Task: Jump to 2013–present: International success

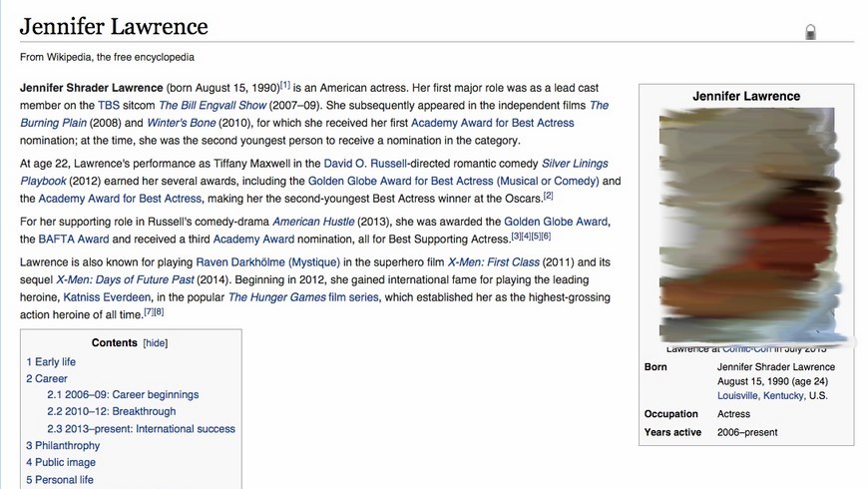Action: [x=141, y=429]
